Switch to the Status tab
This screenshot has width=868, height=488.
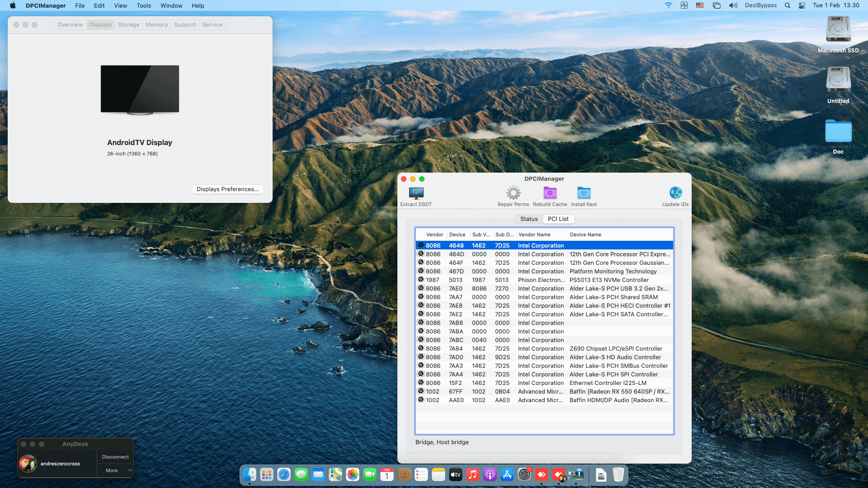click(528, 219)
